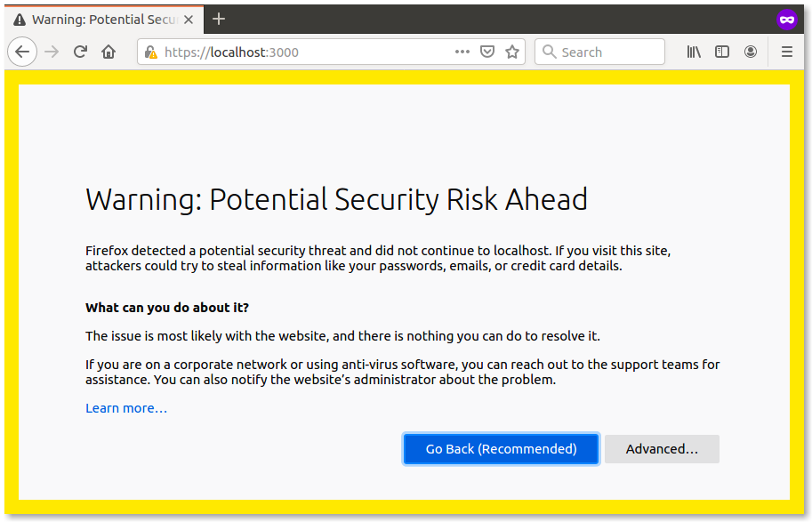Reload the current page
This screenshot has width=812, height=522.
tap(80, 52)
